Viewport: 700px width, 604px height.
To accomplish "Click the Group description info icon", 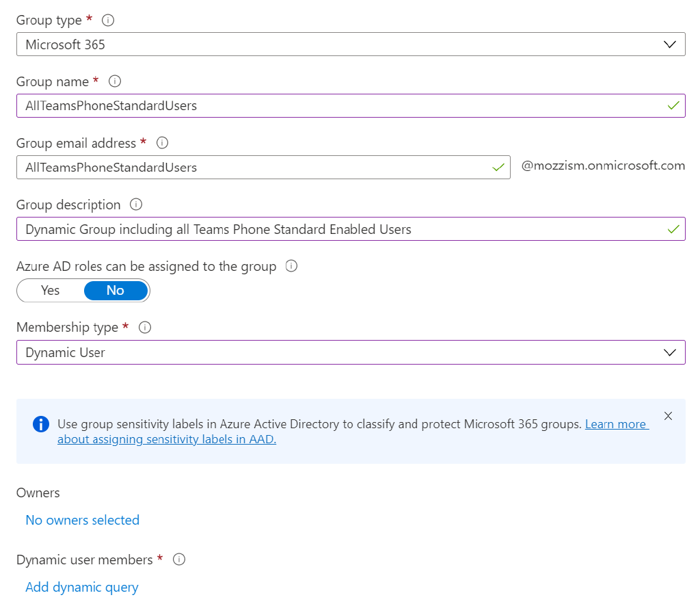I will (x=135, y=205).
